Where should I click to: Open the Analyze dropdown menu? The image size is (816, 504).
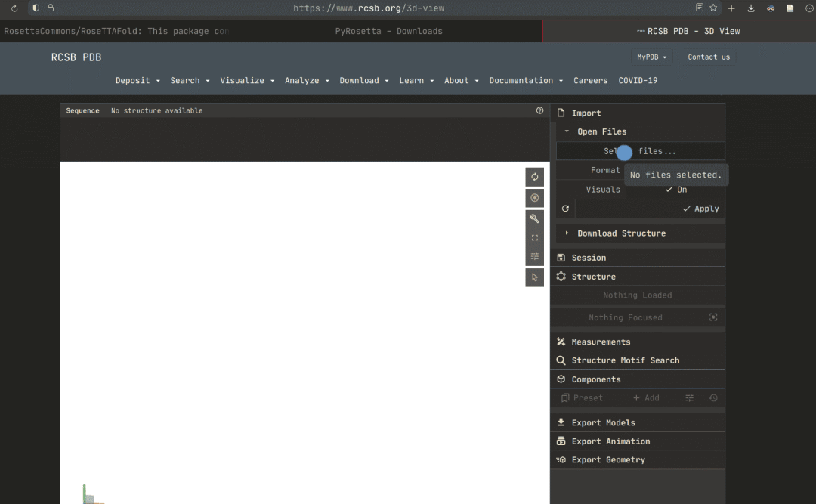coord(307,80)
